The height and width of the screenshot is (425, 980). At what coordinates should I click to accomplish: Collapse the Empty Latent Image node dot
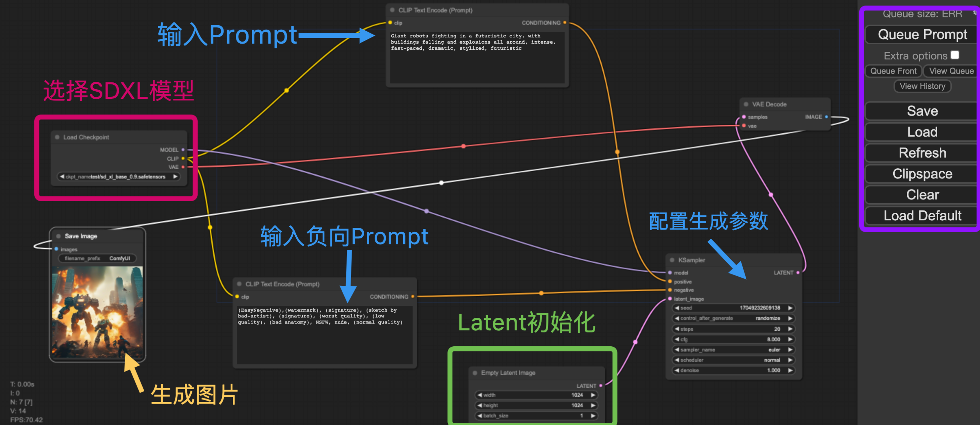(x=475, y=373)
